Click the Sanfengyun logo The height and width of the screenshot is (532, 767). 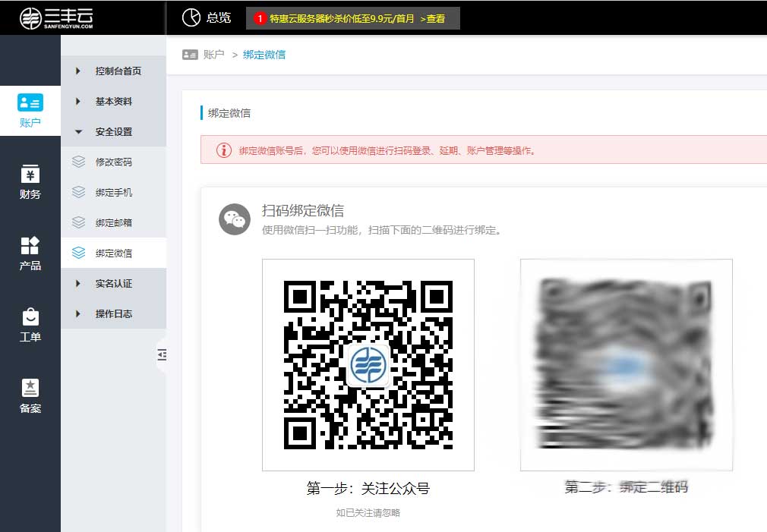pos(56,18)
